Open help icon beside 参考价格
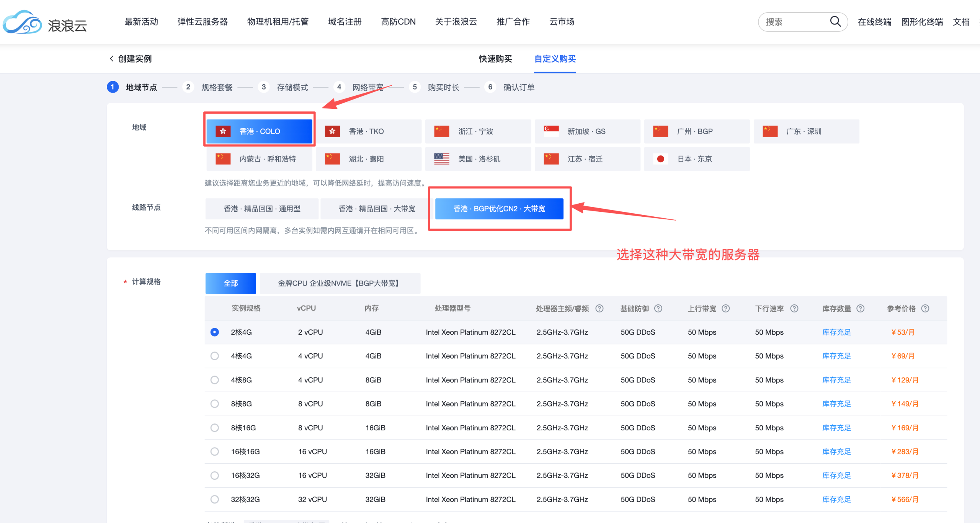980x523 pixels. (925, 308)
